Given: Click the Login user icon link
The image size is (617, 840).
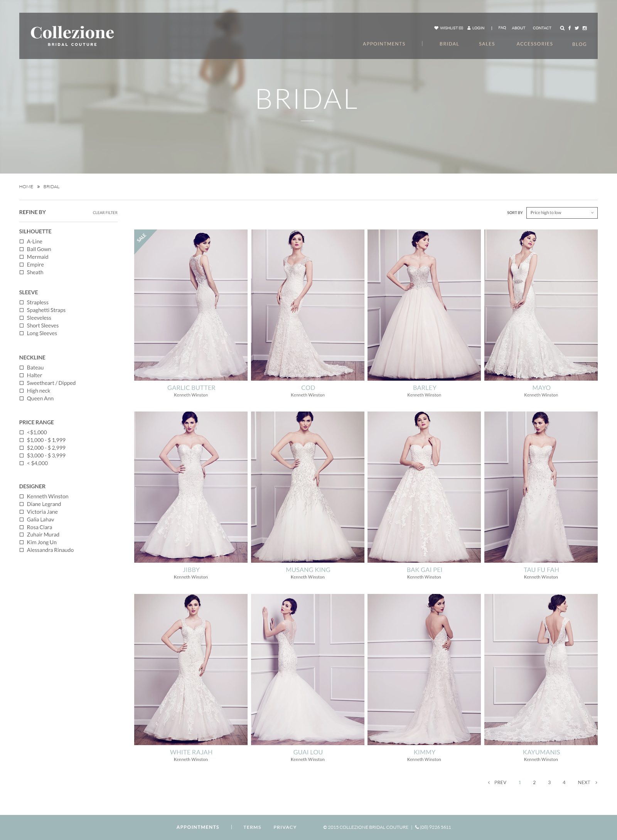Looking at the screenshot, I should pyautogui.click(x=476, y=28).
